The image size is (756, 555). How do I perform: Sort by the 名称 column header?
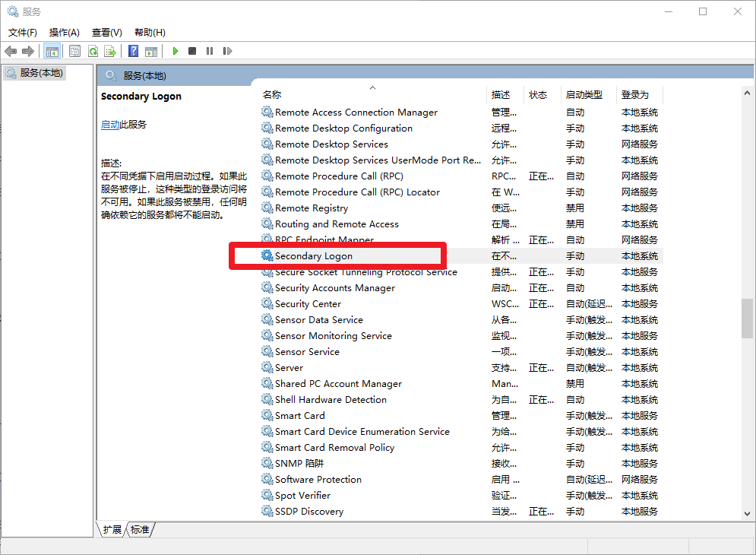[x=272, y=95]
